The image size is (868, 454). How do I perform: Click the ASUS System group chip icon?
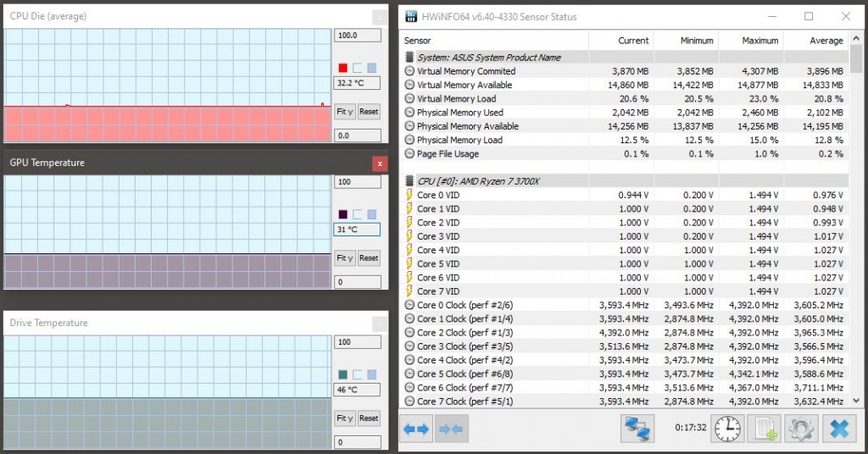[x=409, y=57]
